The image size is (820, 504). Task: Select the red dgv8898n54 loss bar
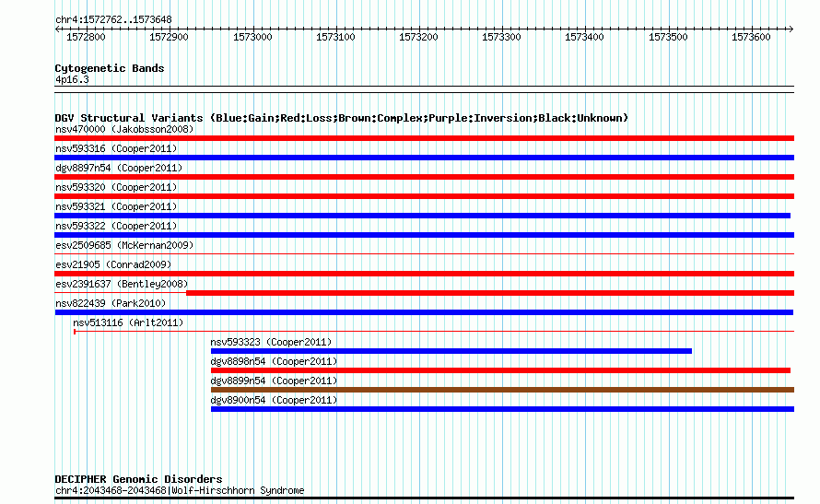click(500, 370)
